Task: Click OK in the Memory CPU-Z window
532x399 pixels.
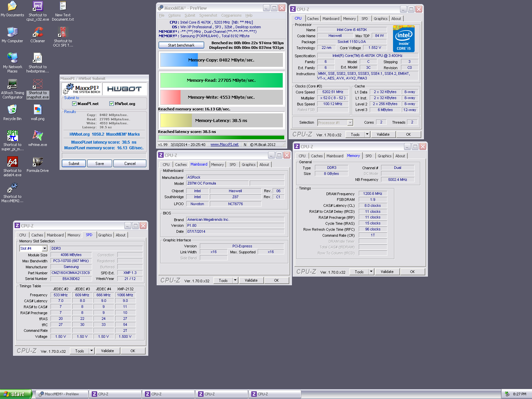Action: (x=412, y=272)
